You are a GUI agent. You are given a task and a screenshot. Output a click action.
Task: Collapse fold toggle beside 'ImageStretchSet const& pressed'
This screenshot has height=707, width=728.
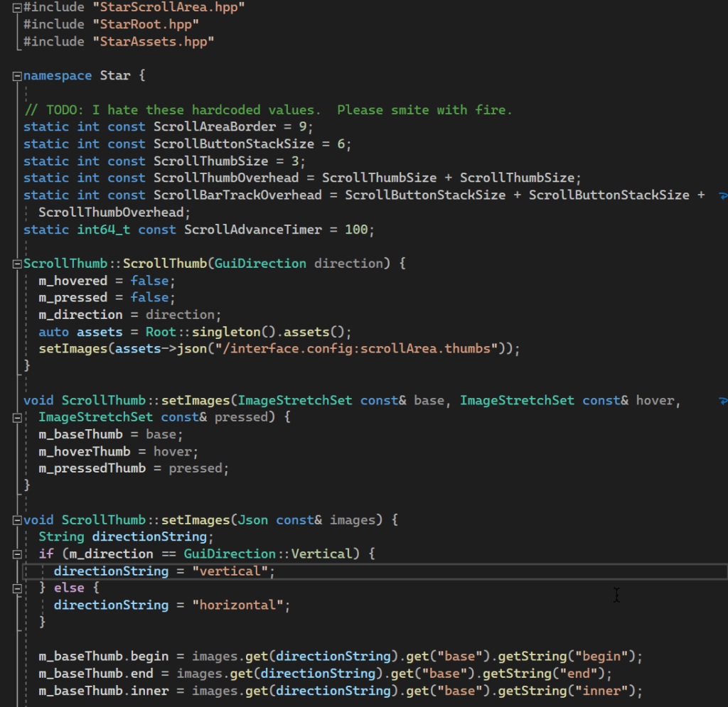tap(17, 418)
